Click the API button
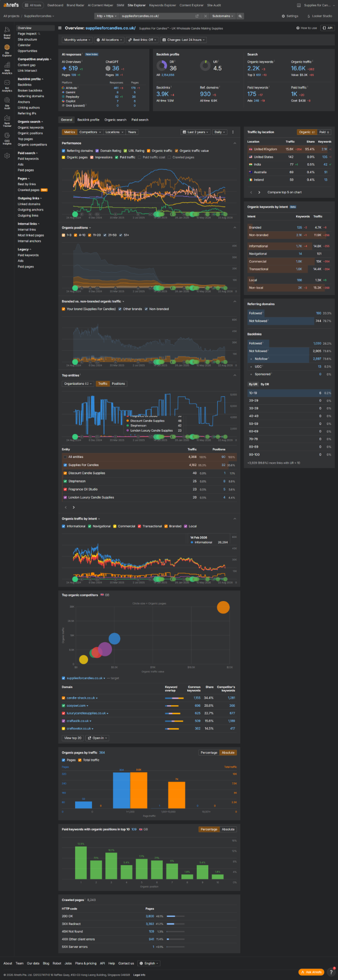Image resolution: width=338 pixels, height=980 pixels. (x=327, y=28)
